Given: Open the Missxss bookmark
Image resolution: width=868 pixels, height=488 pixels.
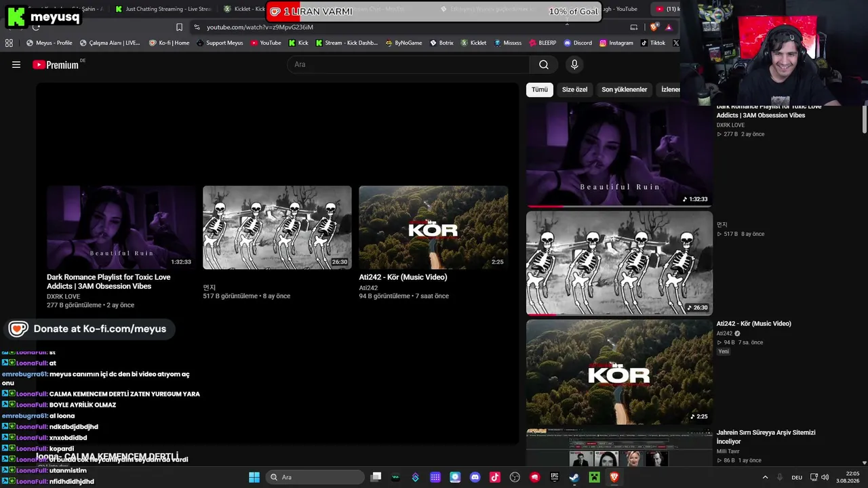Looking at the screenshot, I should [x=507, y=43].
